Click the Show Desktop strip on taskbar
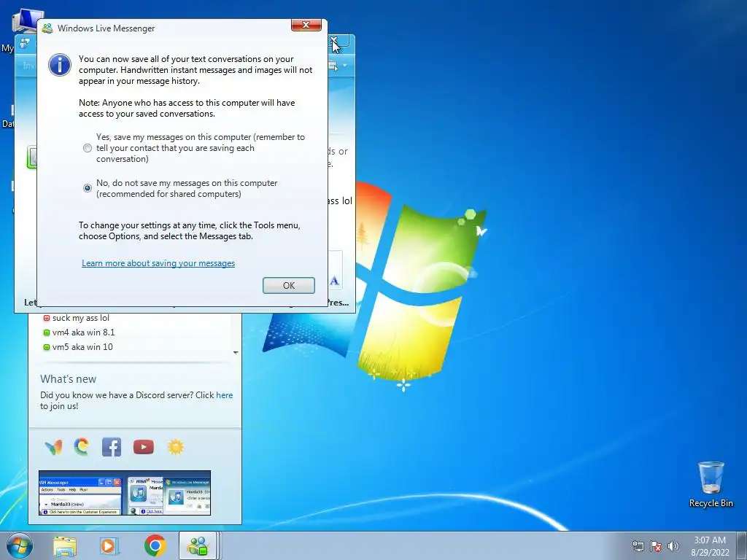Screen dimensions: 747x560 click(x=743, y=545)
